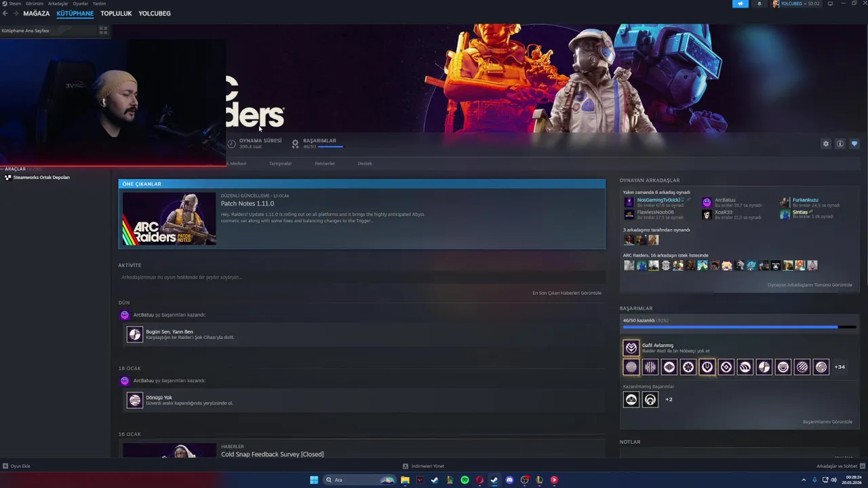868x488 pixels.
Task: Open Cold Snap Feedback Survey news
Action: click(272, 454)
